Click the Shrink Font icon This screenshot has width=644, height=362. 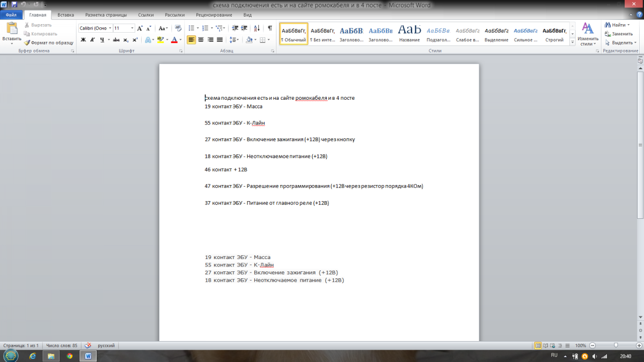[x=150, y=28]
